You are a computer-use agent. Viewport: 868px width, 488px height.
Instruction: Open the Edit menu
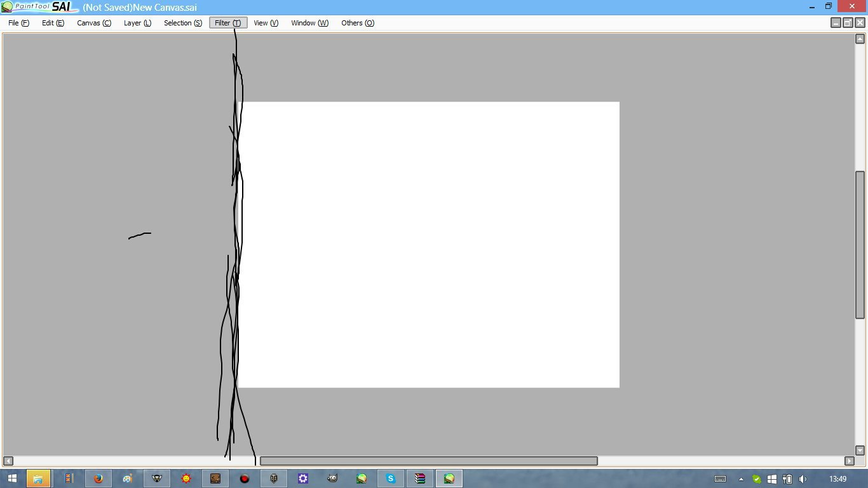(x=53, y=23)
